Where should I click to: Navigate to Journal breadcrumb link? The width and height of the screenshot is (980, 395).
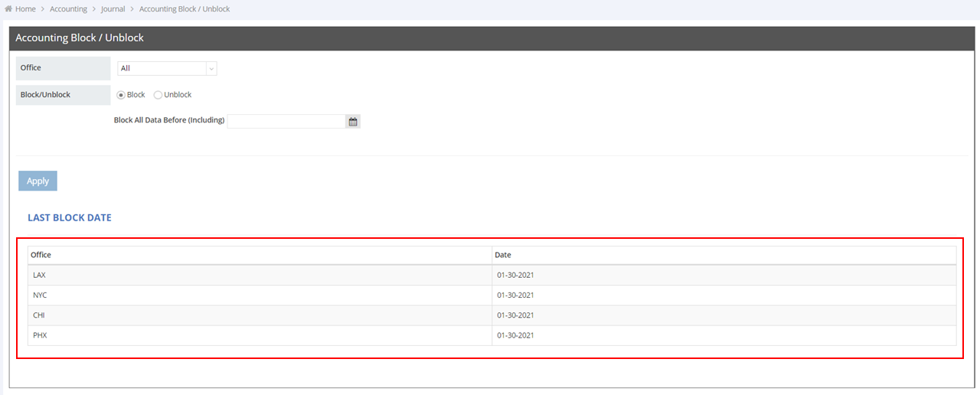coord(113,9)
